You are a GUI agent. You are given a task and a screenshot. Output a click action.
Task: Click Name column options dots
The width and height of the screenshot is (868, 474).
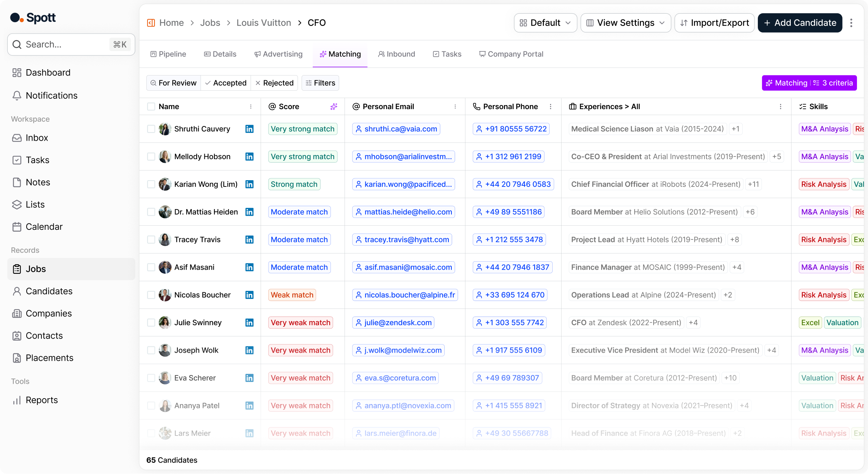251,107
